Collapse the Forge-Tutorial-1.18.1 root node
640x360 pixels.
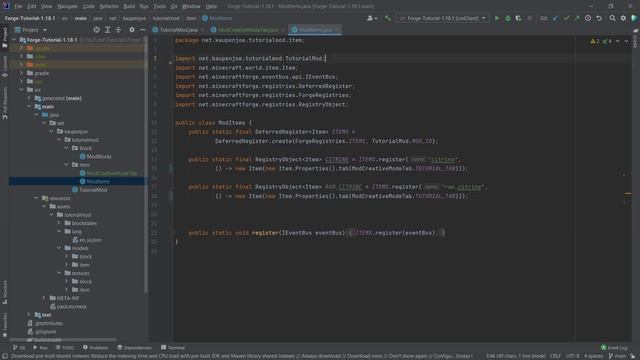tap(14, 40)
